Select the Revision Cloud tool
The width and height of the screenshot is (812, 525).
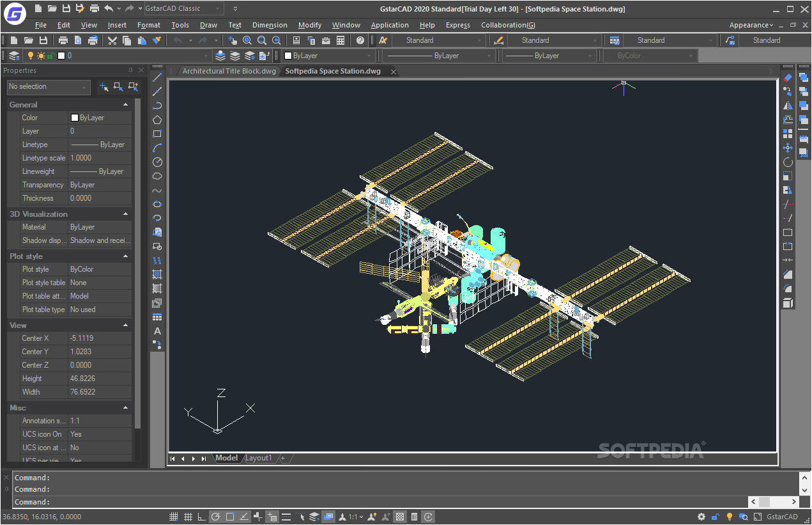tap(157, 176)
